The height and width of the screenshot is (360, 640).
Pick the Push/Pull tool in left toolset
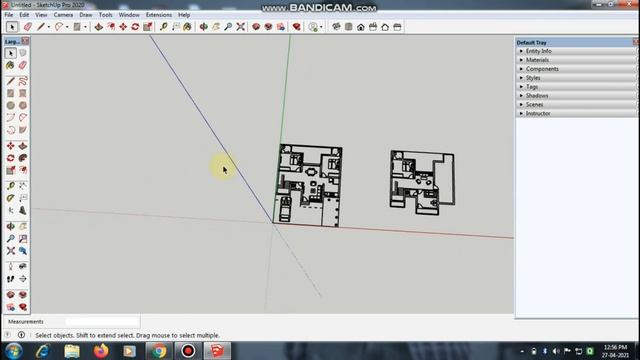[x=23, y=146]
